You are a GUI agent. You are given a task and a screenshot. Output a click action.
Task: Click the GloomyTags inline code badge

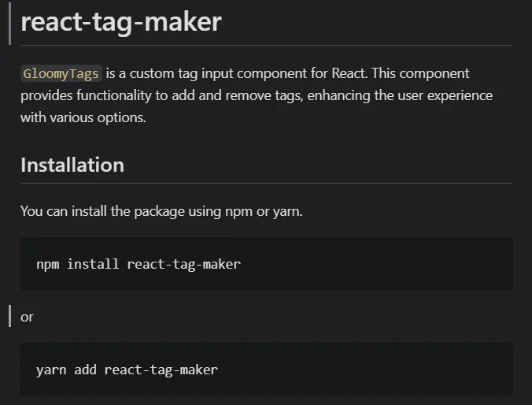point(61,74)
